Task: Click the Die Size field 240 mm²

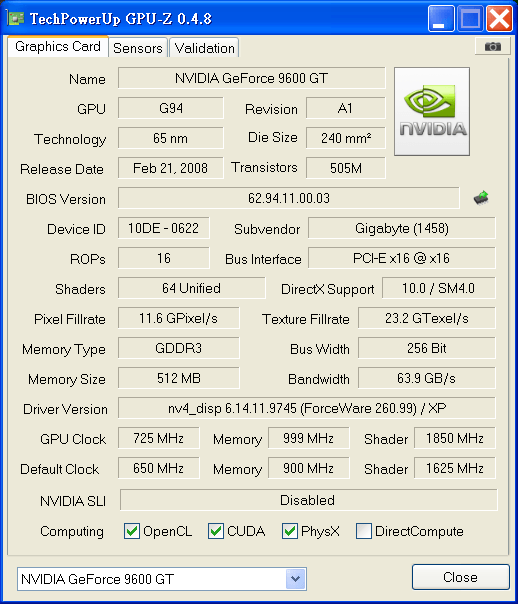Action: click(x=345, y=138)
